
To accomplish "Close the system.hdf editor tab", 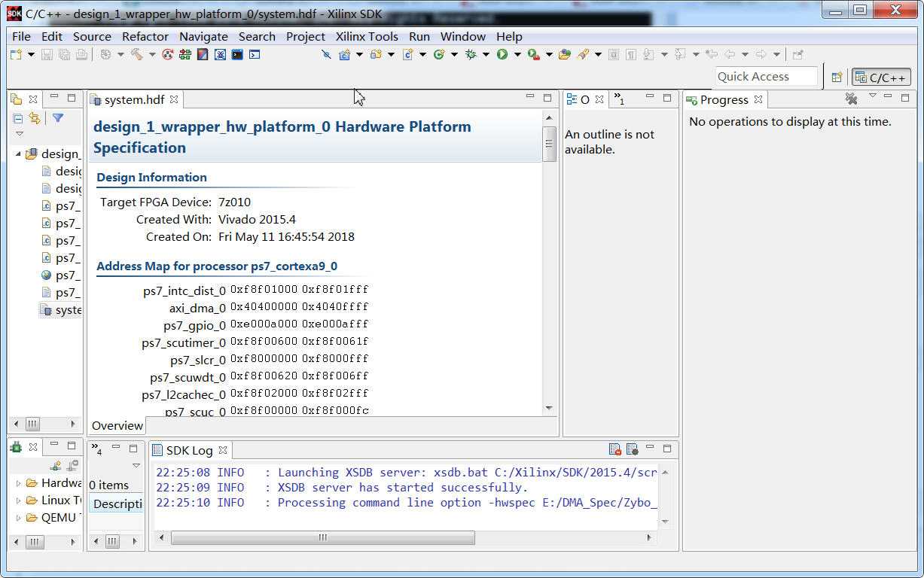I will pos(174,99).
